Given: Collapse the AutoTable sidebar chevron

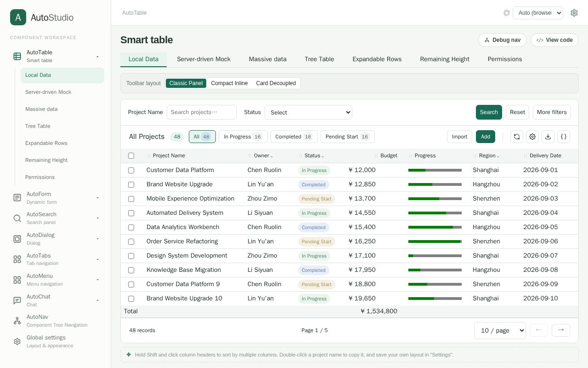Looking at the screenshot, I should (97, 56).
